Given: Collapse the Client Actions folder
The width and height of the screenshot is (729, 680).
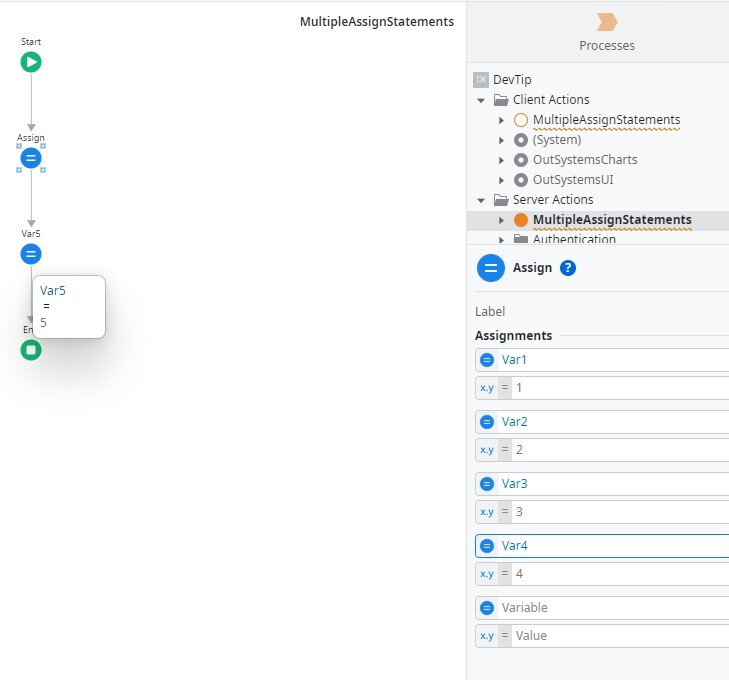Looking at the screenshot, I should click(482, 100).
